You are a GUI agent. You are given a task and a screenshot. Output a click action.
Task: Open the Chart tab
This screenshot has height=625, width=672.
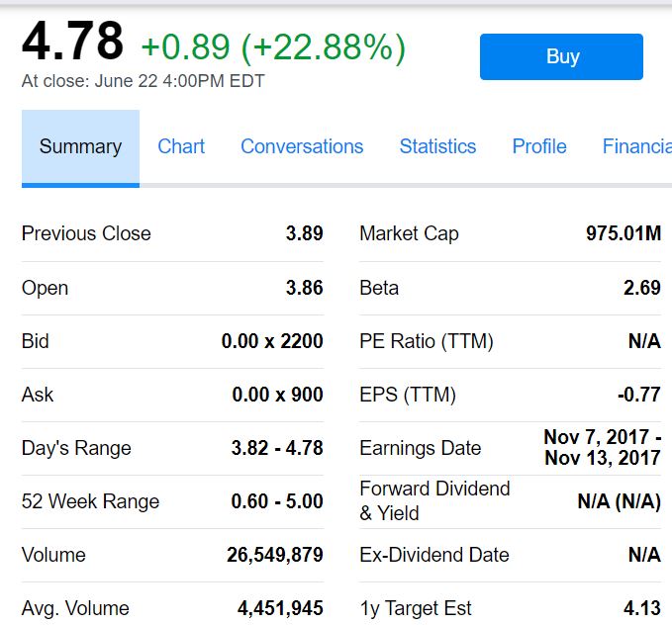[181, 146]
